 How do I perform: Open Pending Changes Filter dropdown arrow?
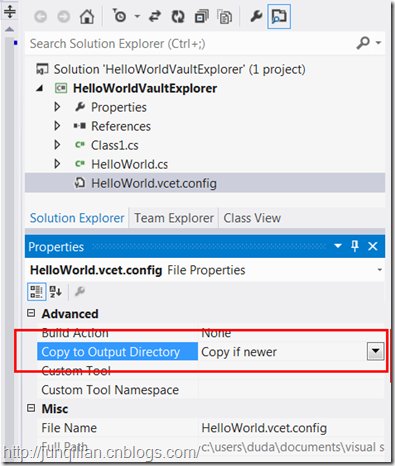pos(137,16)
